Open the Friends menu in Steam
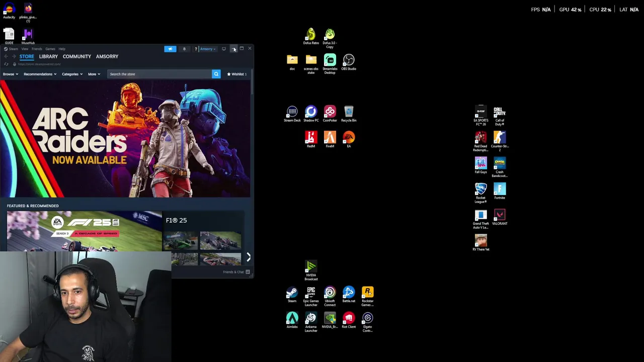644x362 pixels. pos(37,49)
